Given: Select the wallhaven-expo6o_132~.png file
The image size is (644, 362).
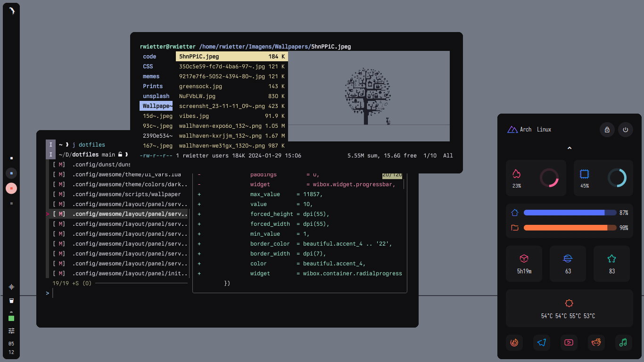Looking at the screenshot, I should click(x=232, y=126).
